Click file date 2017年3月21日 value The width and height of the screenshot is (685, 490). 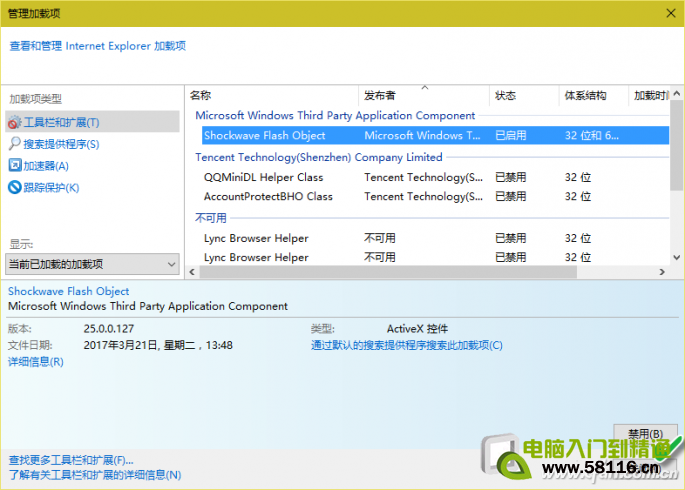pos(158,345)
